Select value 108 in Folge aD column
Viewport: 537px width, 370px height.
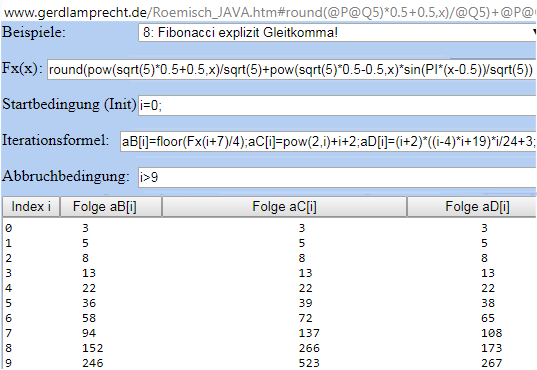[491, 333]
